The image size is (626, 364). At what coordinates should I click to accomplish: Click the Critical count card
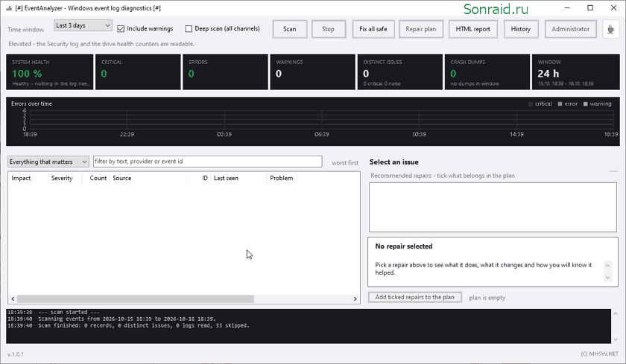coord(137,72)
